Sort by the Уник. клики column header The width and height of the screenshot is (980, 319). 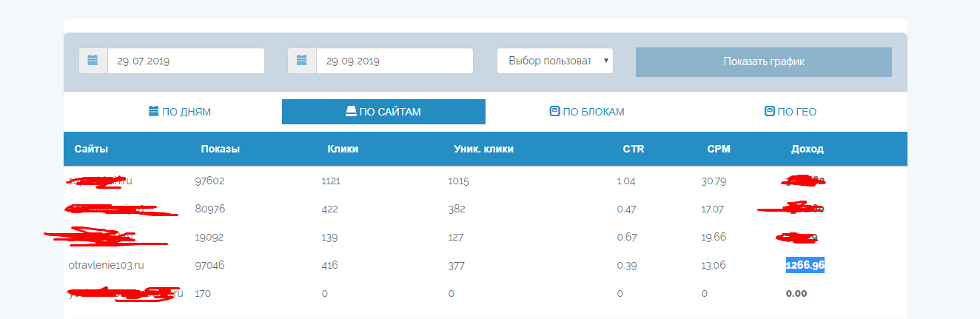click(x=483, y=149)
